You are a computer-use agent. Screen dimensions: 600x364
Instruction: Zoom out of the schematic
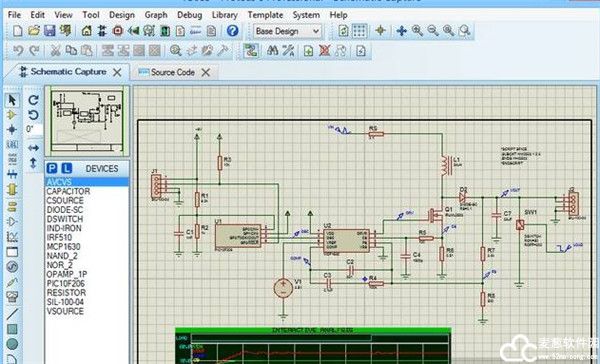[433, 31]
